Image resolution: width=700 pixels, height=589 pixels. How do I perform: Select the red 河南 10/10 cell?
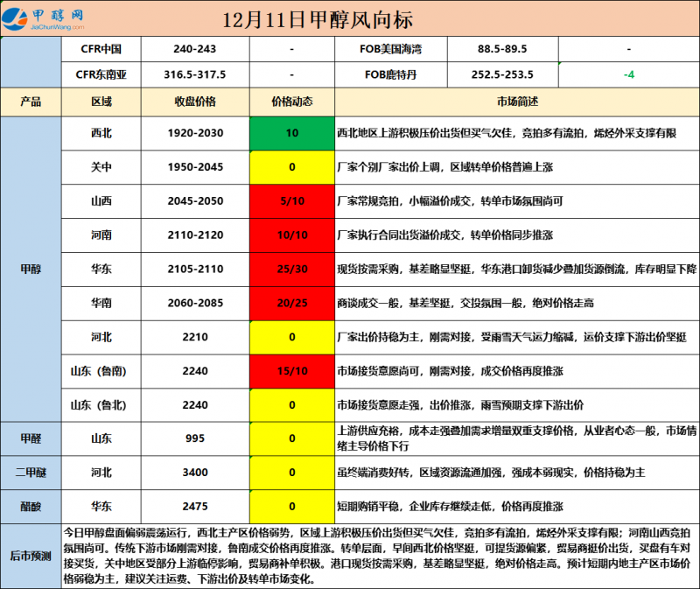tap(291, 235)
